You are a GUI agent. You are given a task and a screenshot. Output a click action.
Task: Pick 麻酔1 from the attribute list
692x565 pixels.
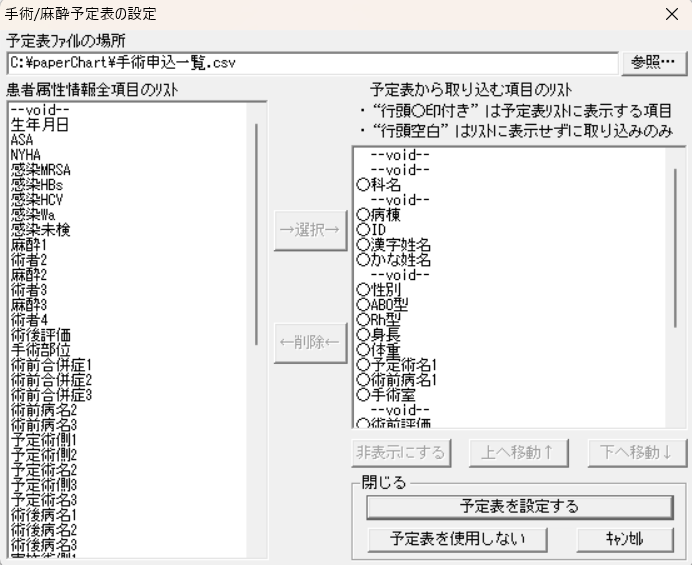pyautogui.click(x=29, y=245)
